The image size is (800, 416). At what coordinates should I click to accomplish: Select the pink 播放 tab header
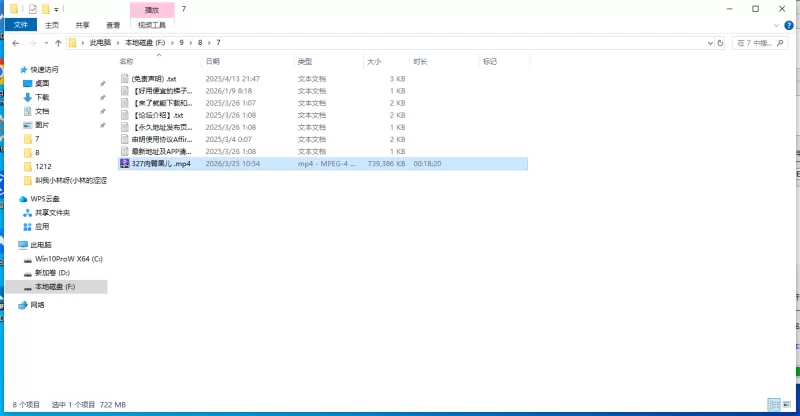[152, 10]
